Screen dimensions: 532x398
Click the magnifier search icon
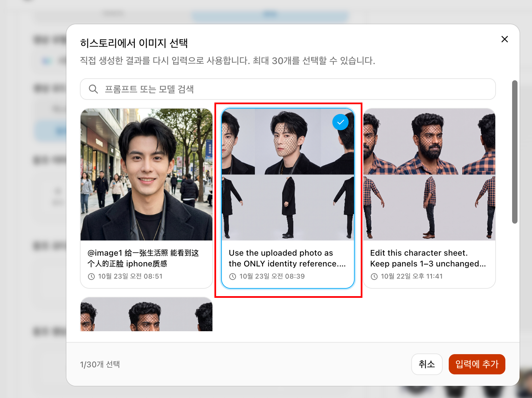coord(93,89)
